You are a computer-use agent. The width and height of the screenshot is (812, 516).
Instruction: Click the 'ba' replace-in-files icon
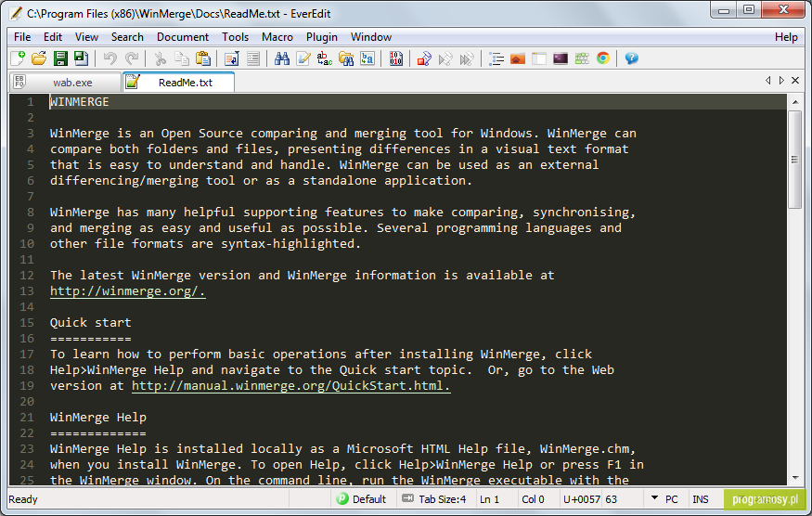(x=367, y=58)
